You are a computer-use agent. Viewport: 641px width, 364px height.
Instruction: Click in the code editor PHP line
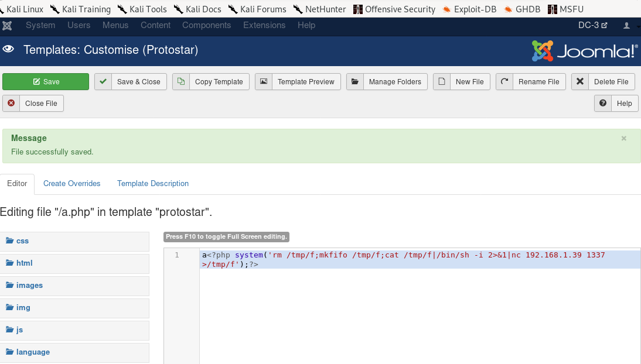(420, 259)
